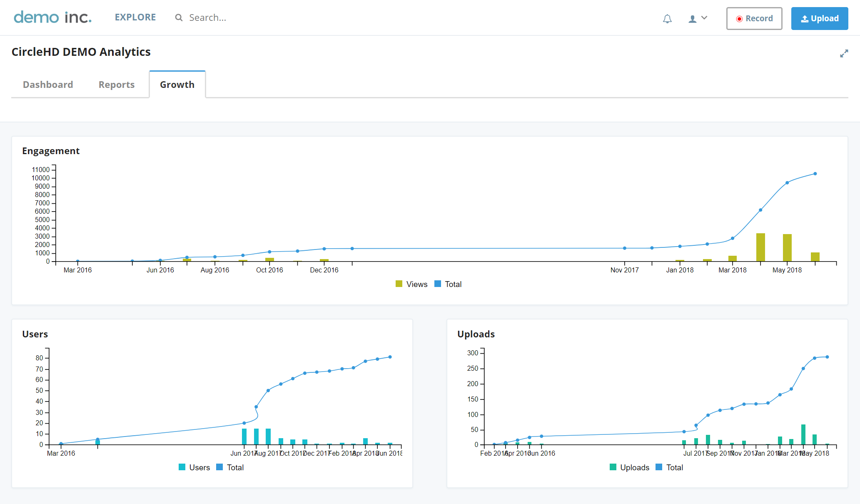Click the Nov 2017 axis label on Engagement

pos(624,270)
